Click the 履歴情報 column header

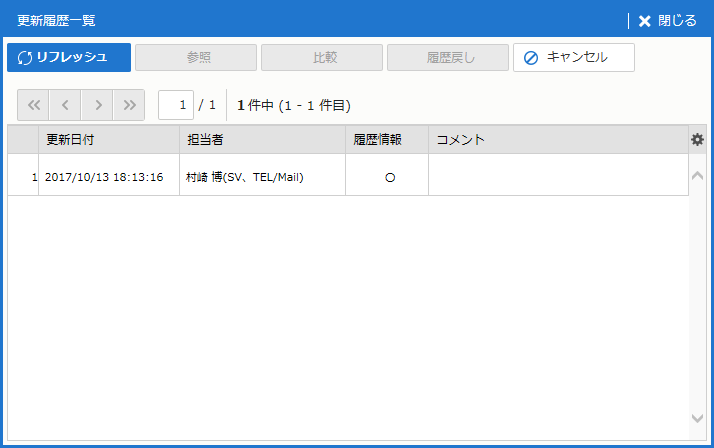pos(387,140)
